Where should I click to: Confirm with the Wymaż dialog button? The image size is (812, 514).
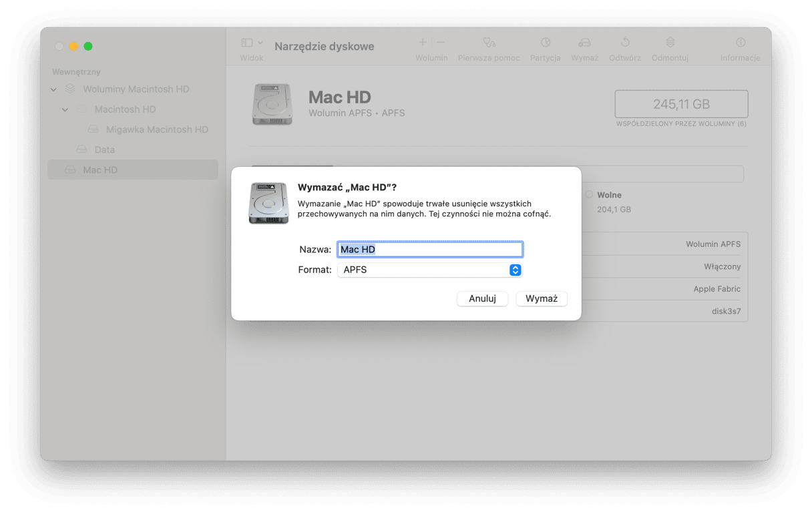542,298
